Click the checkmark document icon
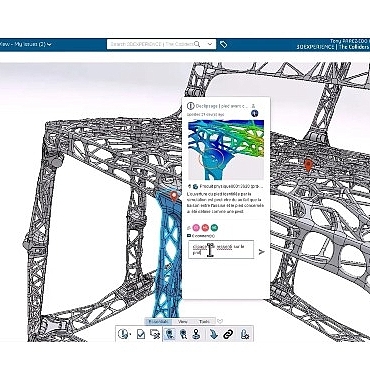This screenshot has height=380, width=370. 141,334
